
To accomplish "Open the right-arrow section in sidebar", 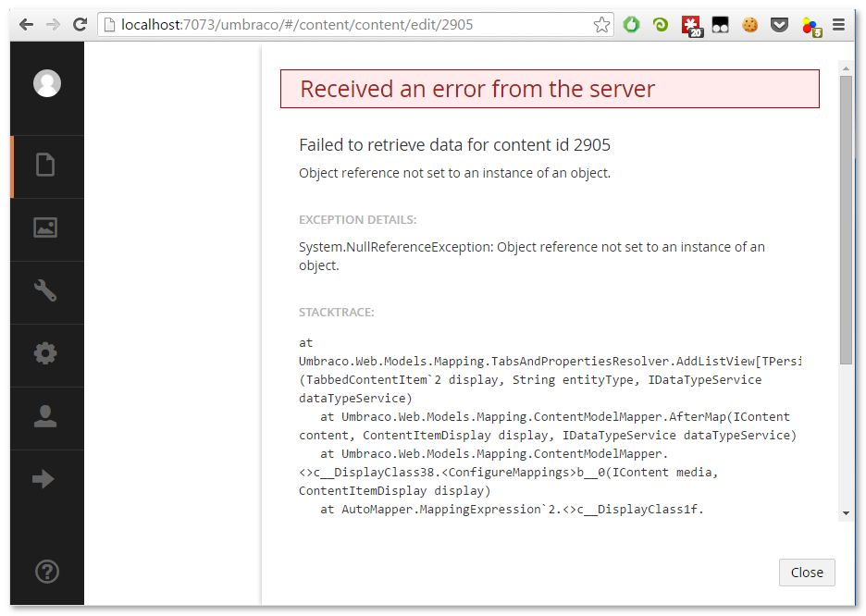I will click(43, 479).
